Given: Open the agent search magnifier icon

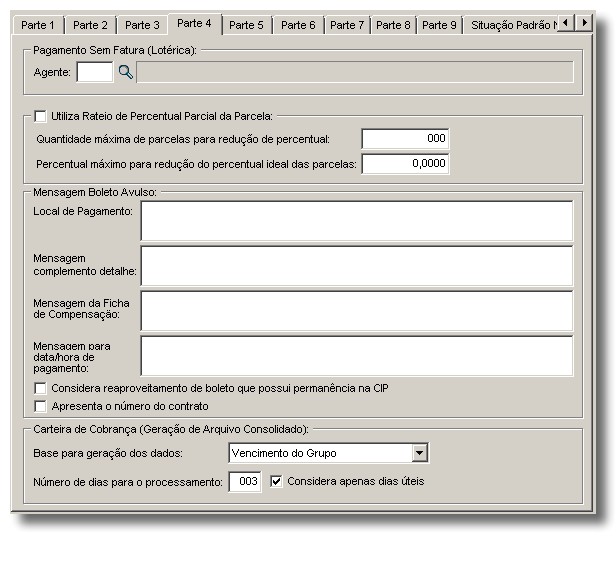Looking at the screenshot, I should click(x=126, y=72).
